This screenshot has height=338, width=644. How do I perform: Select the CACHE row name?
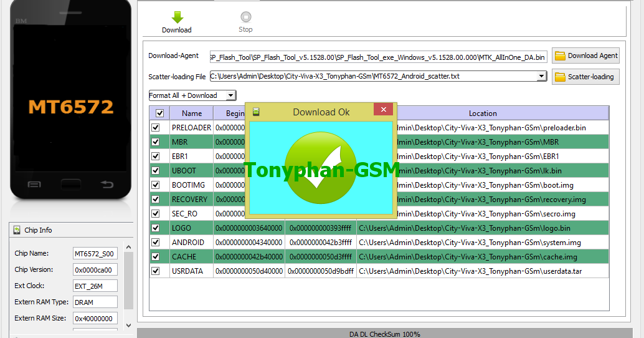[x=184, y=256]
